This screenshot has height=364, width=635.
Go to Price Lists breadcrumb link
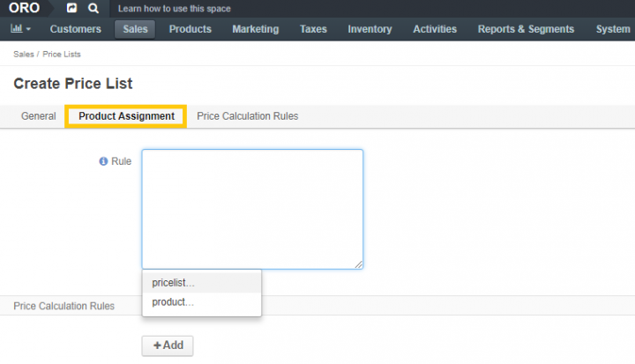click(x=62, y=55)
